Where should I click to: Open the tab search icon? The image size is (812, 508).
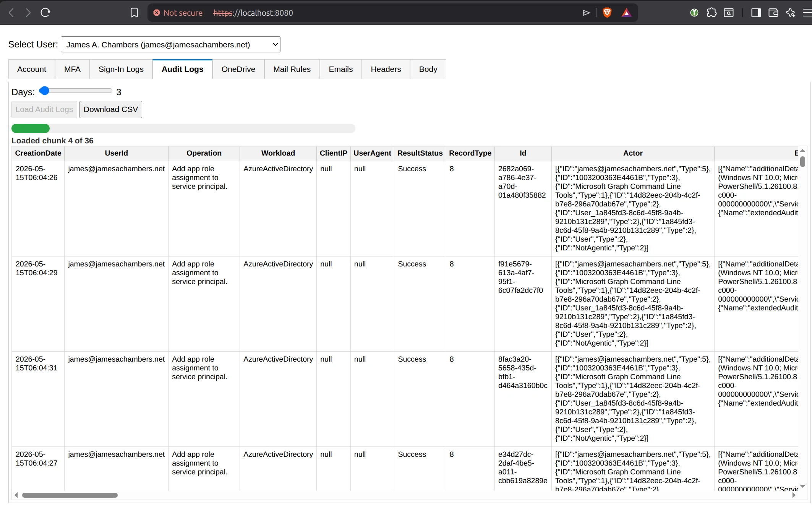[729, 13]
